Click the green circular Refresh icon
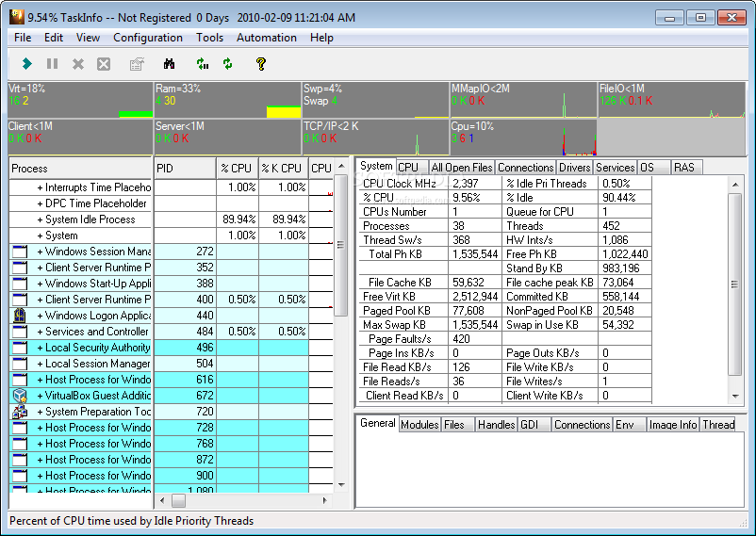The height and width of the screenshot is (536, 756). (227, 64)
